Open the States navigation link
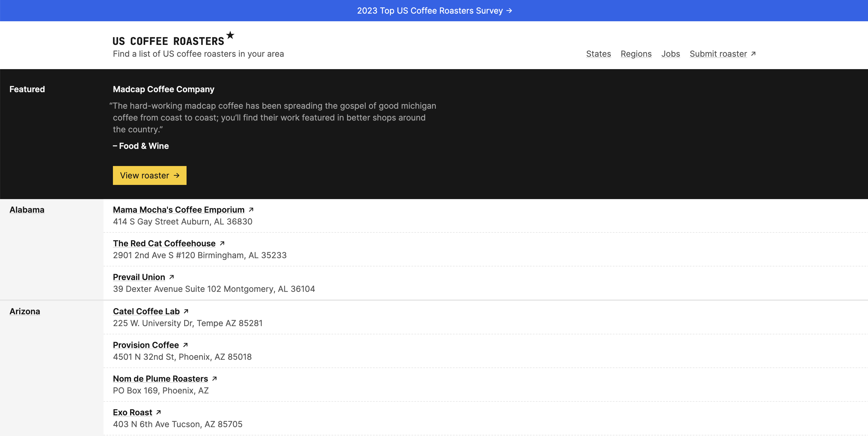Viewport: 868px width, 436px height. coord(598,54)
